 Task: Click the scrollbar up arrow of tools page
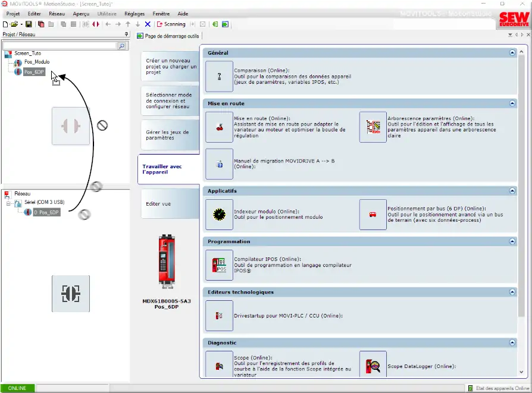coord(521,52)
